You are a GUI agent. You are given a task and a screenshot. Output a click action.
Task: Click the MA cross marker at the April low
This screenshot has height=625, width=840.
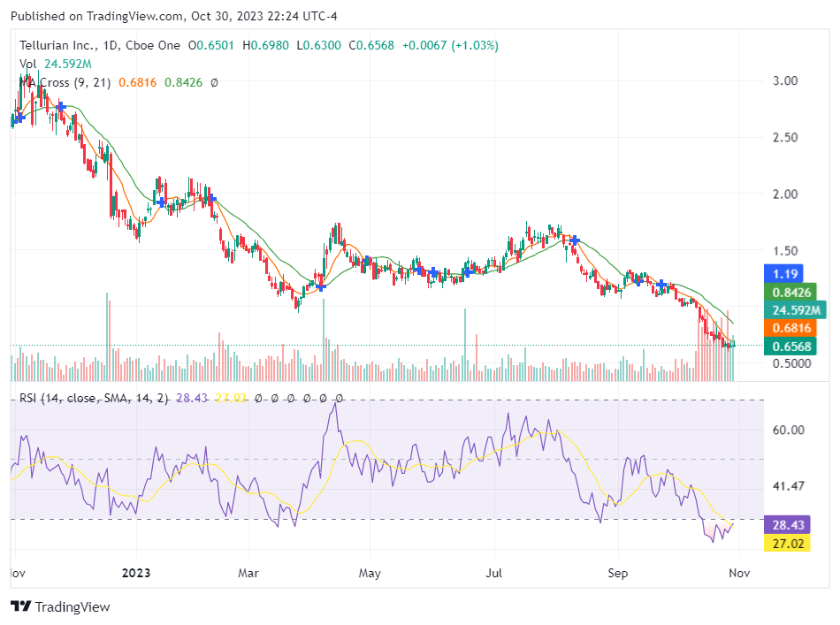tap(321, 286)
